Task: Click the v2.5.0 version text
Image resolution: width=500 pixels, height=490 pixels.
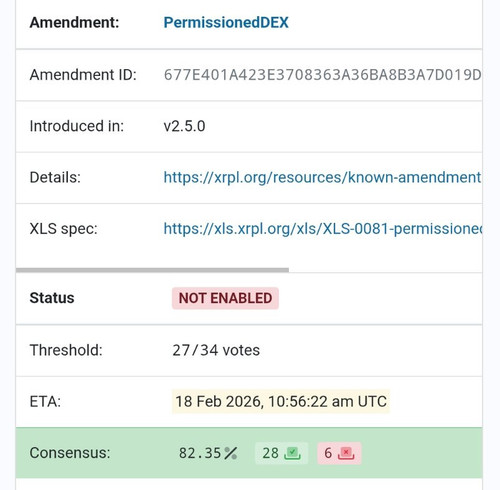Action: pos(184,126)
